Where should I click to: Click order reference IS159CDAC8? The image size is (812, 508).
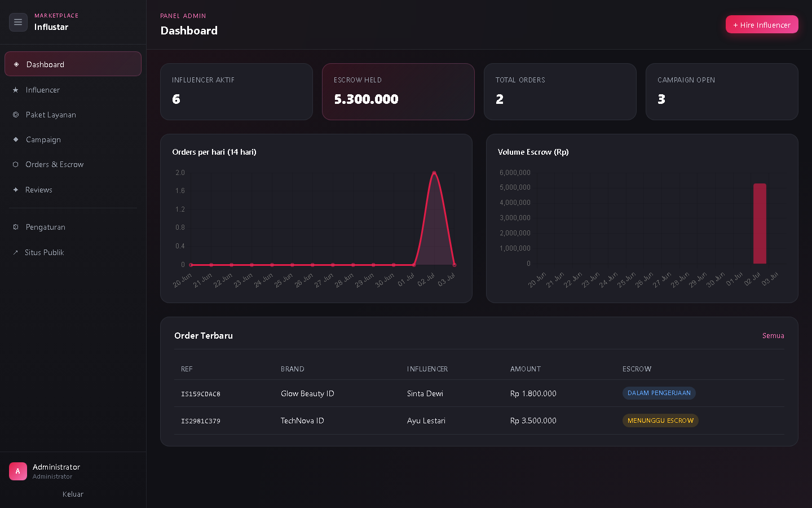[201, 394]
